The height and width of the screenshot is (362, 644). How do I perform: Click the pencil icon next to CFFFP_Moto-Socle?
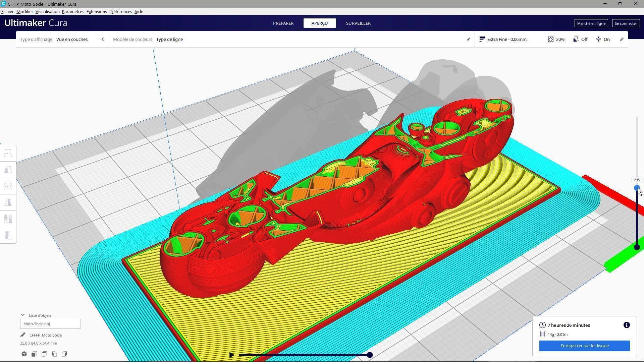click(23, 335)
